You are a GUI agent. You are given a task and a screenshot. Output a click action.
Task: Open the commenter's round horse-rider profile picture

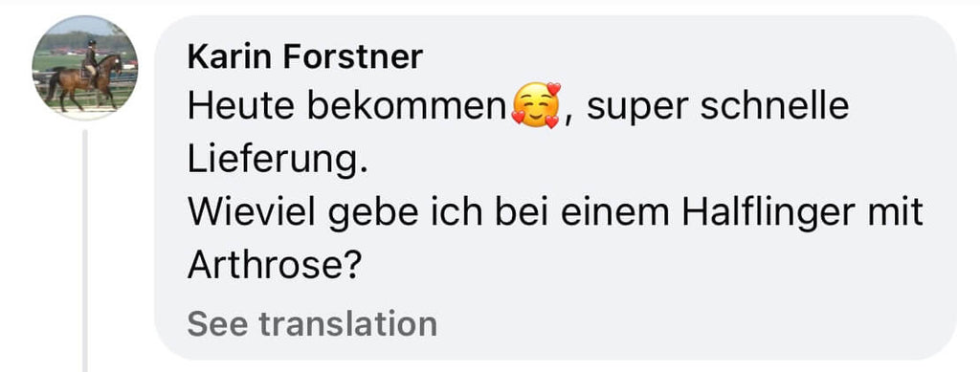tap(85, 67)
